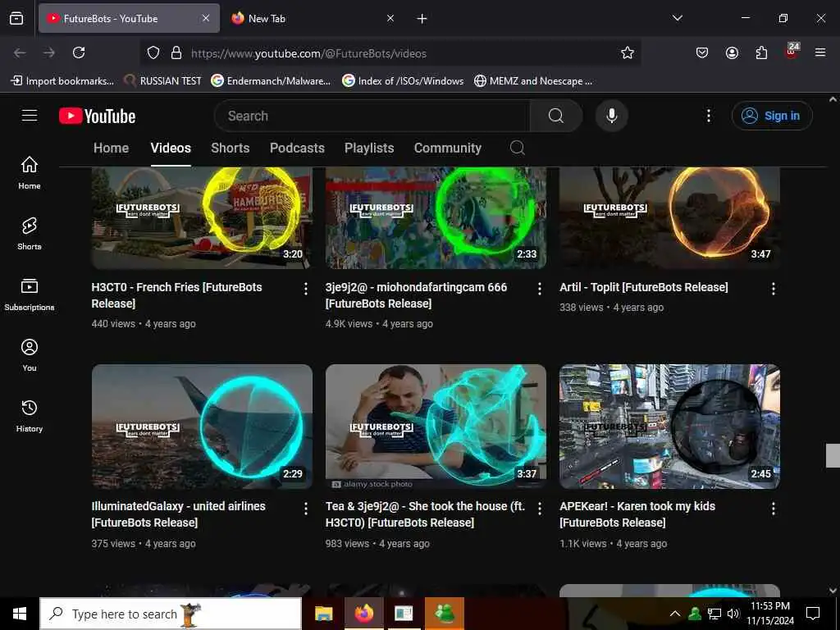This screenshot has height=630, width=840.
Task: Open Index of /ISOs/Windows bookmark
Action: pos(402,81)
